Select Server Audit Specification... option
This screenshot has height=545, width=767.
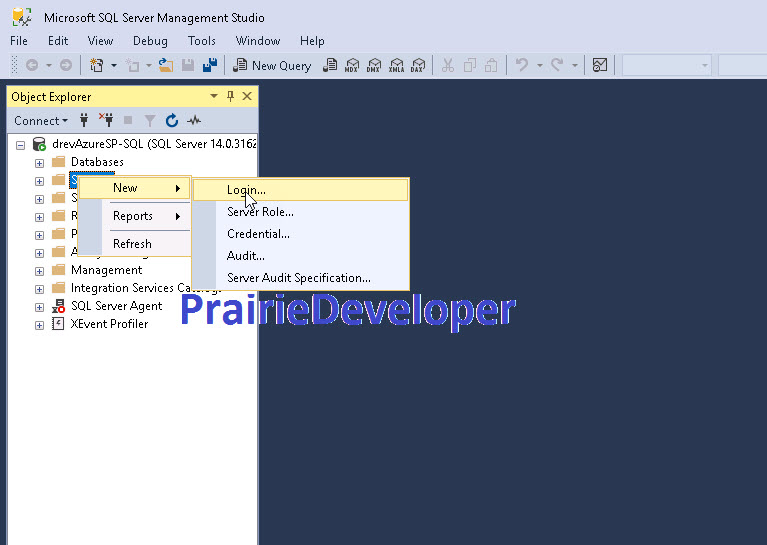click(x=300, y=278)
